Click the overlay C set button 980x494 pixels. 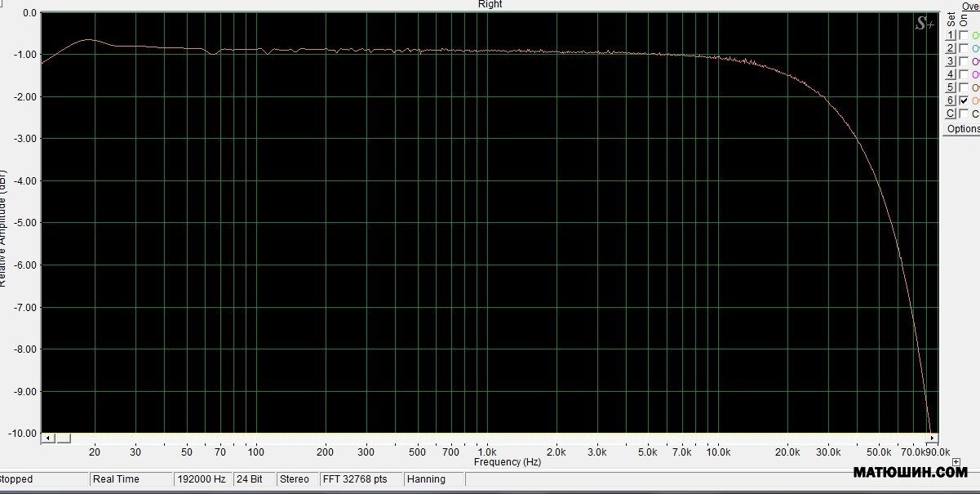[x=951, y=113]
